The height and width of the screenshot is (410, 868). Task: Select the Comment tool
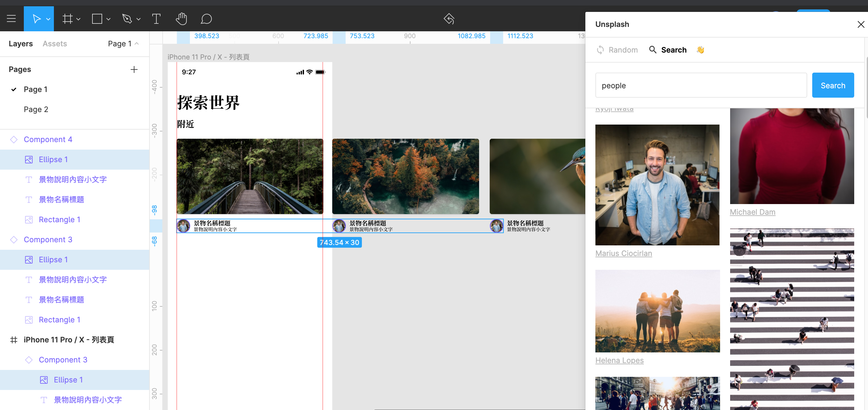pyautogui.click(x=206, y=19)
